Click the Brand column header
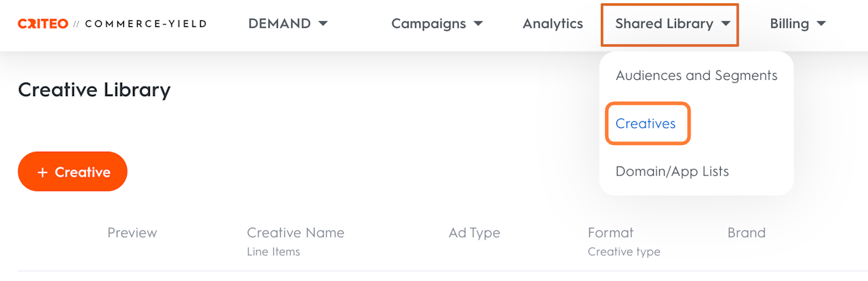The width and height of the screenshot is (868, 281). coord(746,233)
